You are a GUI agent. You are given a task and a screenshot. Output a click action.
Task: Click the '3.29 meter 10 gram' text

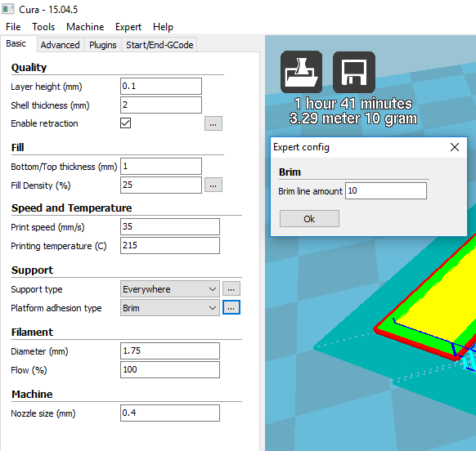tap(353, 118)
